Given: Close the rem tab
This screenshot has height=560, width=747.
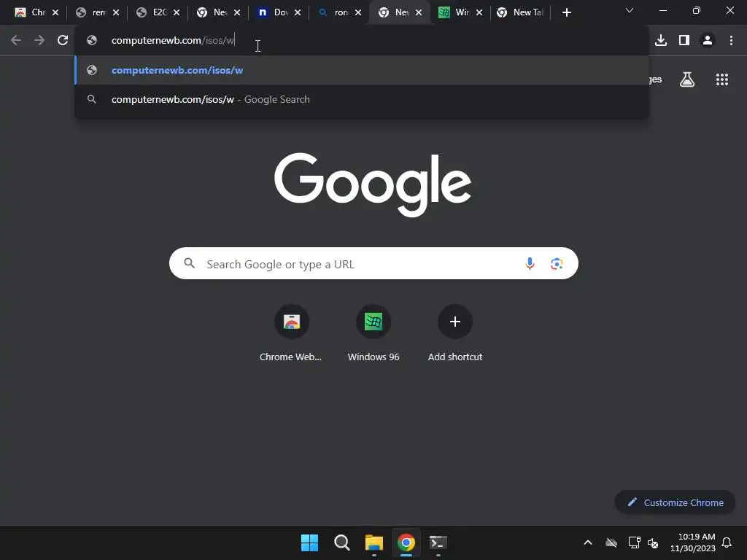Looking at the screenshot, I should pos(116,13).
